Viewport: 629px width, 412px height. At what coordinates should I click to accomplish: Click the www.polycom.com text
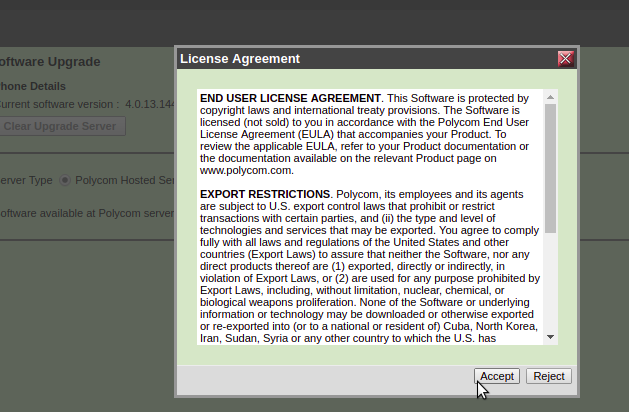[x=247, y=170]
